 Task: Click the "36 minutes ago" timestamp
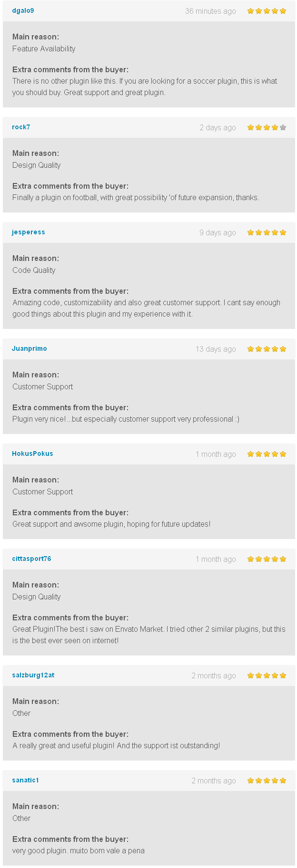click(210, 11)
